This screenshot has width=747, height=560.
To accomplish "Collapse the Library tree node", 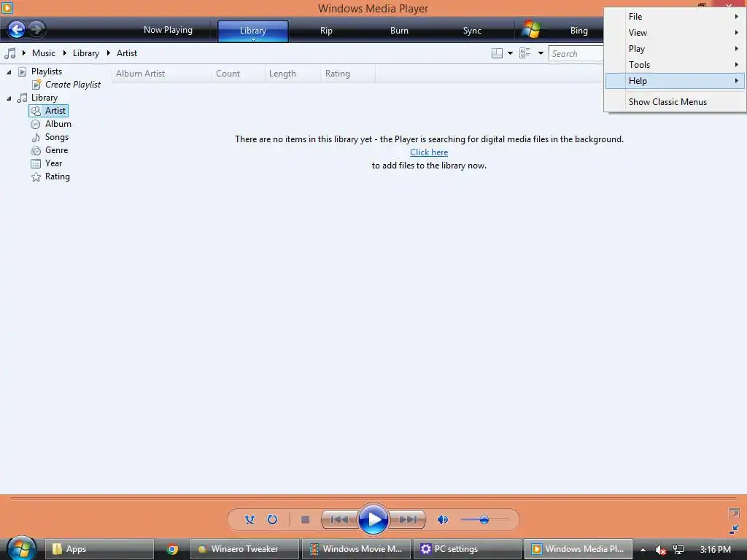I will click(x=9, y=98).
